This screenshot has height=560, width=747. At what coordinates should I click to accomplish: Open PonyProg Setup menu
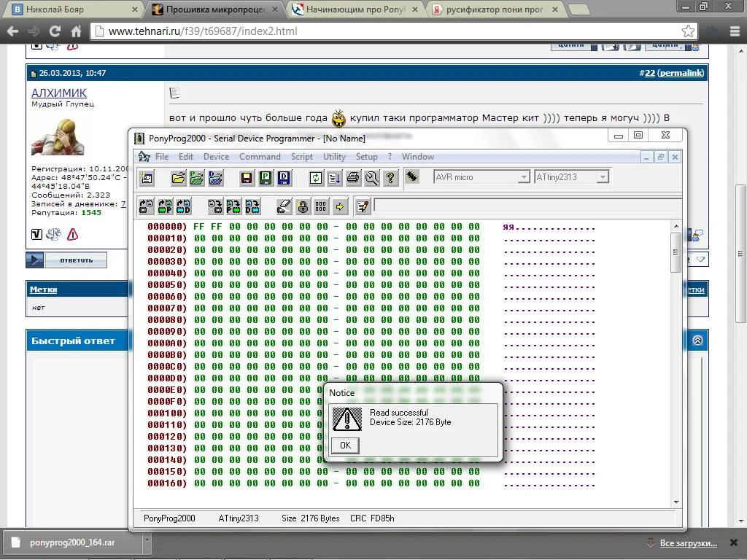click(x=366, y=157)
